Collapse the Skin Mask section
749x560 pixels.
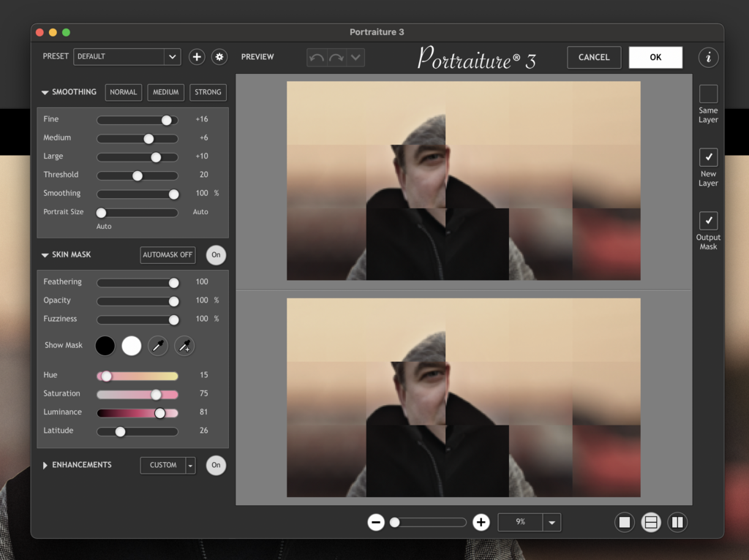pyautogui.click(x=45, y=255)
